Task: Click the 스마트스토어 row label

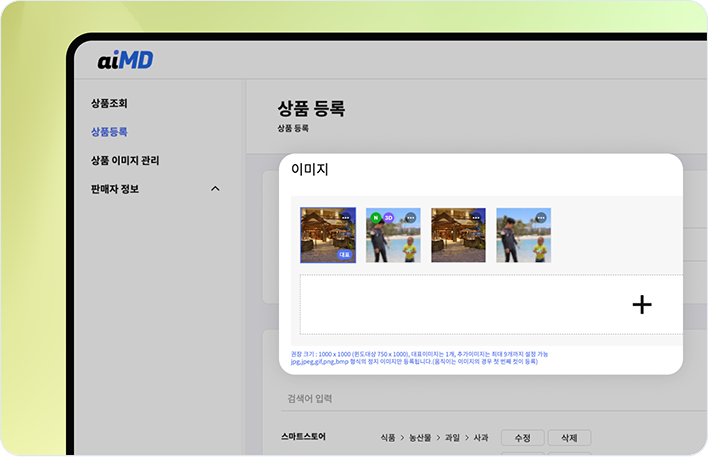Action: coord(303,437)
